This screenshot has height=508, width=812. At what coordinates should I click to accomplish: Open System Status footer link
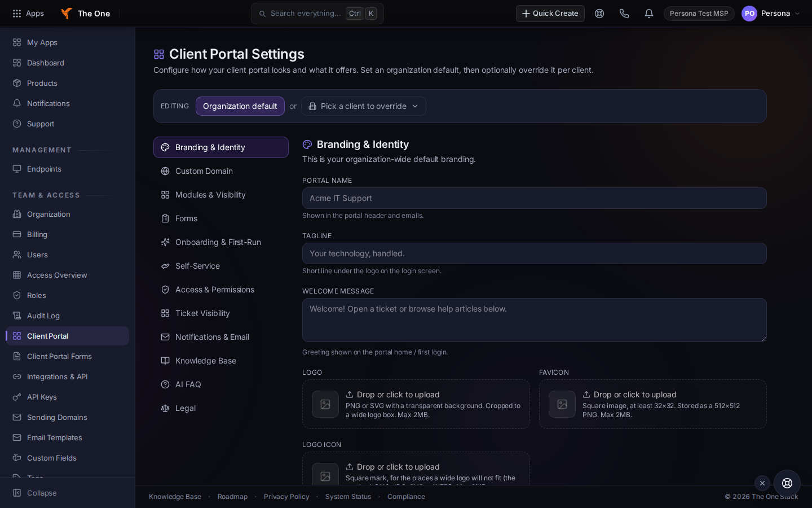(x=348, y=497)
